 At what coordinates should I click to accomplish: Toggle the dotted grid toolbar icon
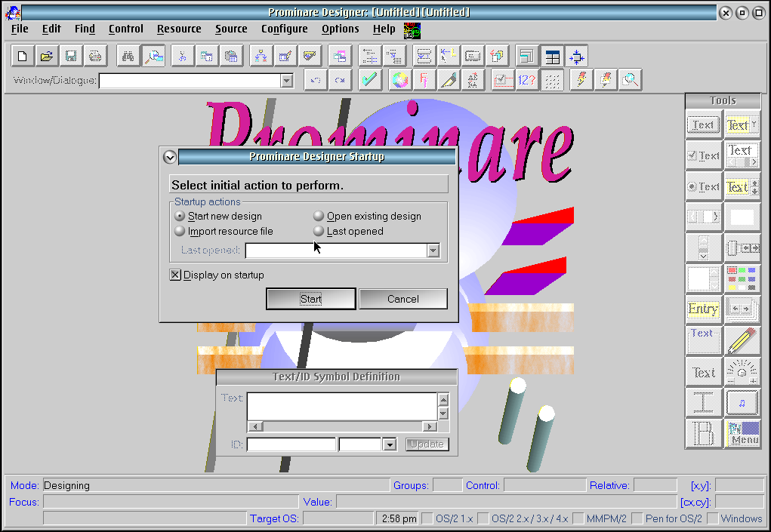(552, 79)
